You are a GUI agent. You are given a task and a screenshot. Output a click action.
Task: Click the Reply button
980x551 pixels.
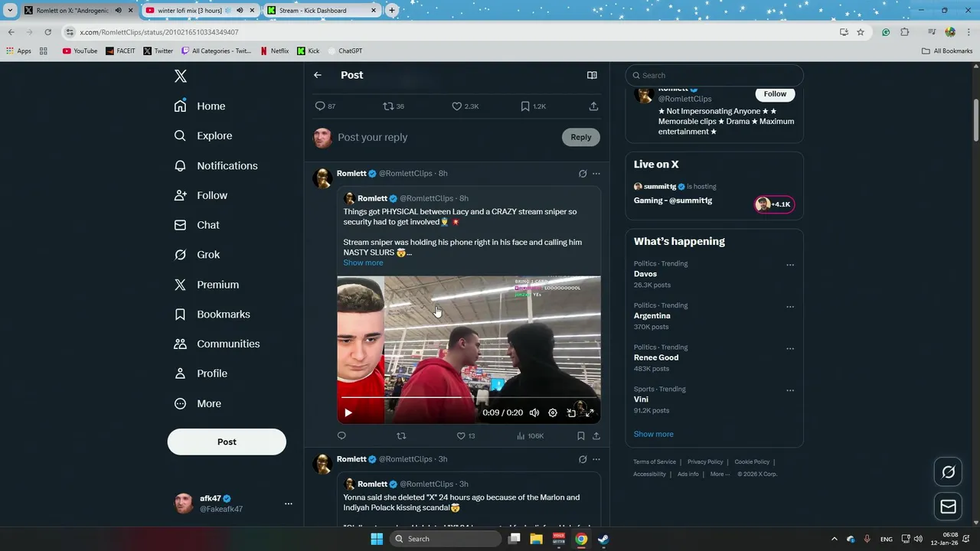[581, 137]
